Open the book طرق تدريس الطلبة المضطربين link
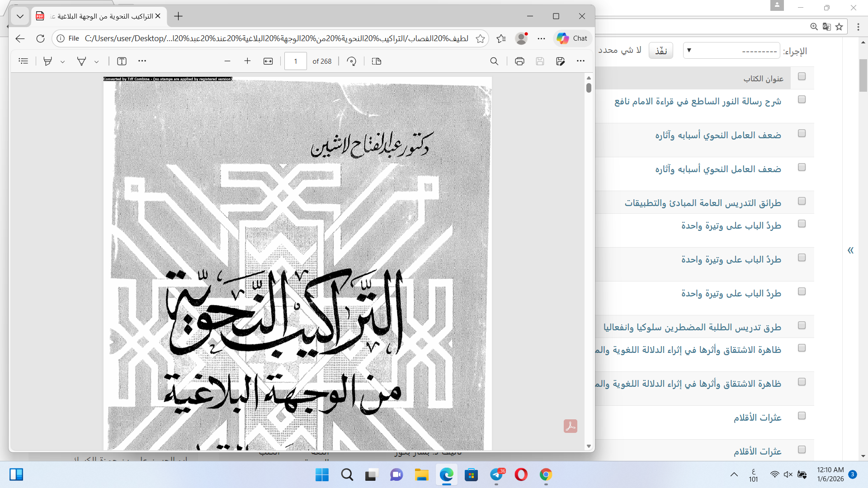Screen dimensions: 868x488 coord(692,327)
